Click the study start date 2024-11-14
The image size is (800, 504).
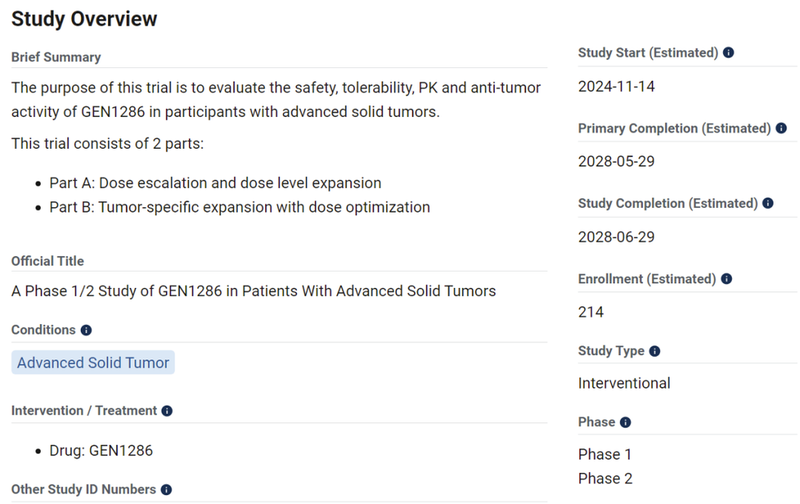tap(616, 87)
